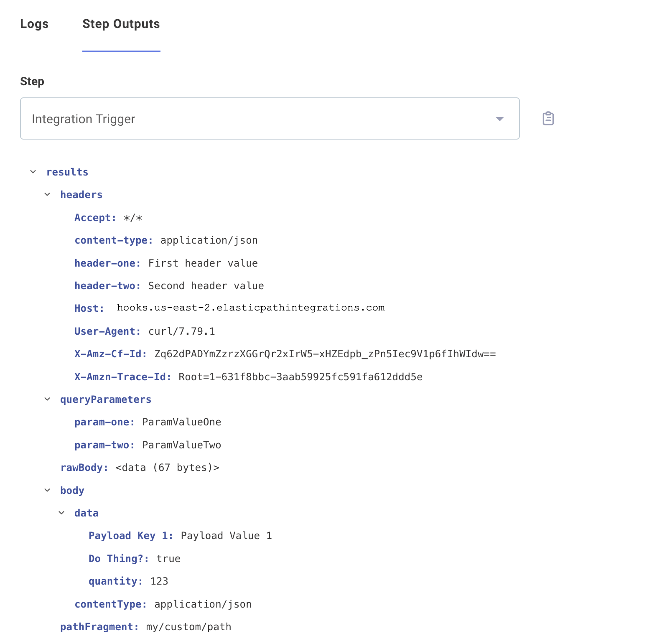Click the 'true' value
Viewport: 672px width, 636px height.
(168, 559)
